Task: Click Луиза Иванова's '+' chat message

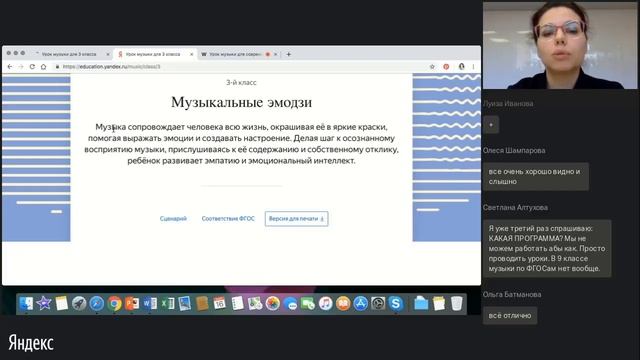Action: coord(491,125)
